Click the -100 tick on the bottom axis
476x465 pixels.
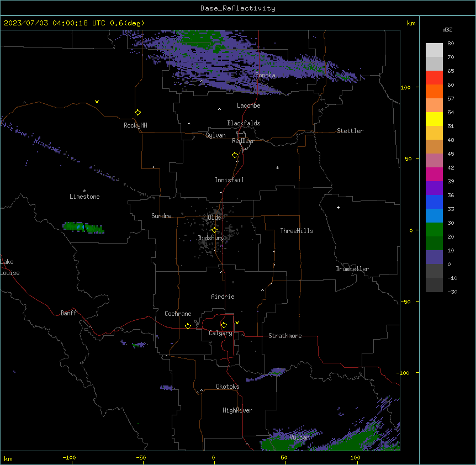click(70, 457)
